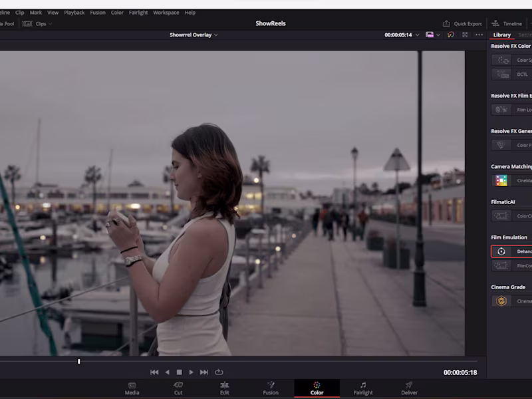Click the DCTL effect icon under Resolve FX Color
This screenshot has width=532, height=399.
pyautogui.click(x=502, y=74)
